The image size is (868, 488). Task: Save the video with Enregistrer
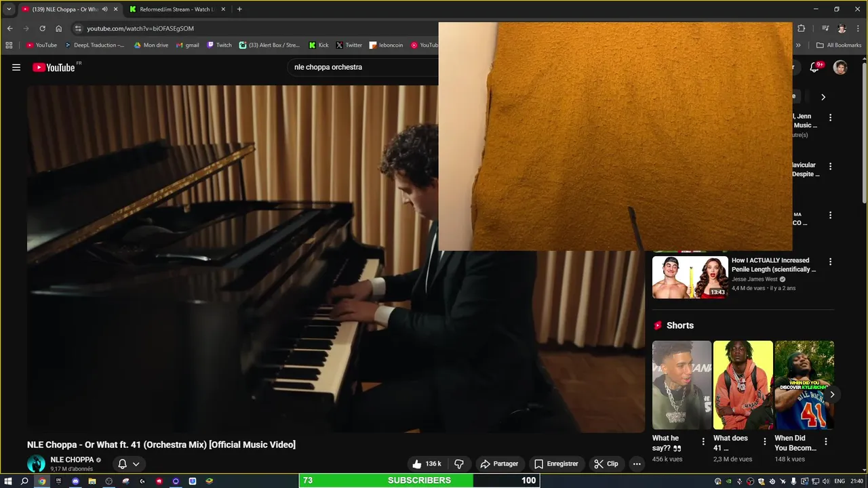(x=556, y=464)
